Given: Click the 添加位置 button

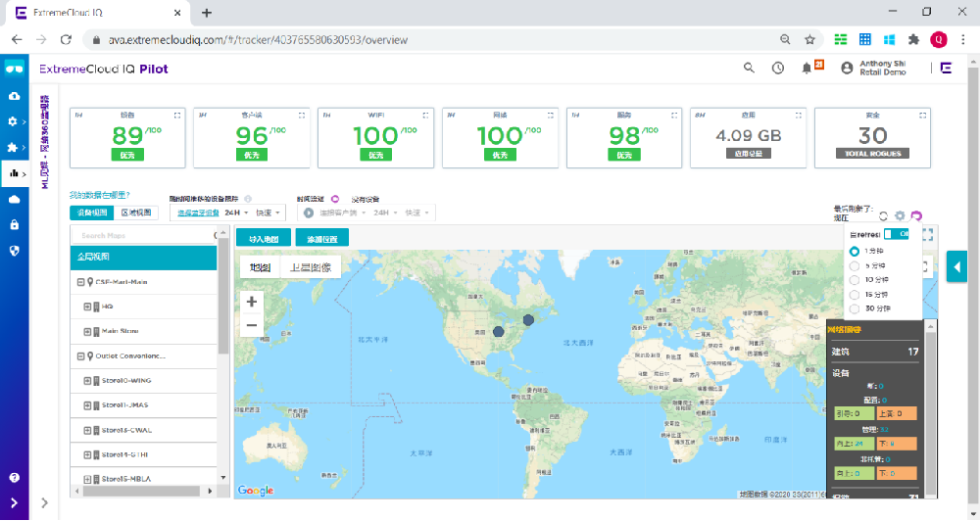Looking at the screenshot, I should (321, 239).
